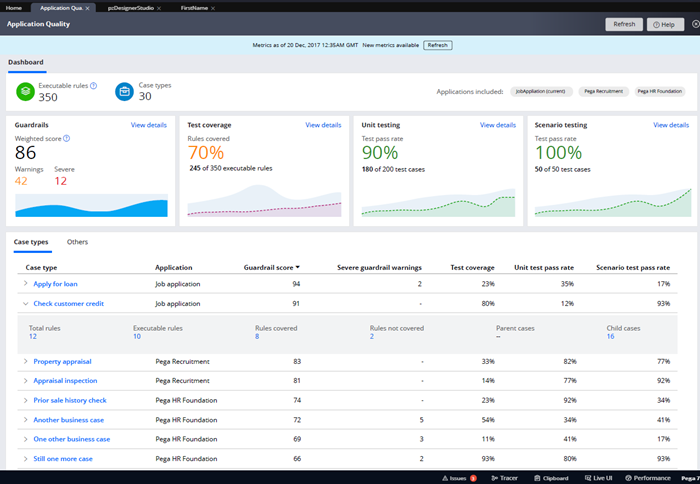Image resolution: width=700 pixels, height=484 pixels.
Task: Expand the Property appraisal row
Action: [25, 362]
